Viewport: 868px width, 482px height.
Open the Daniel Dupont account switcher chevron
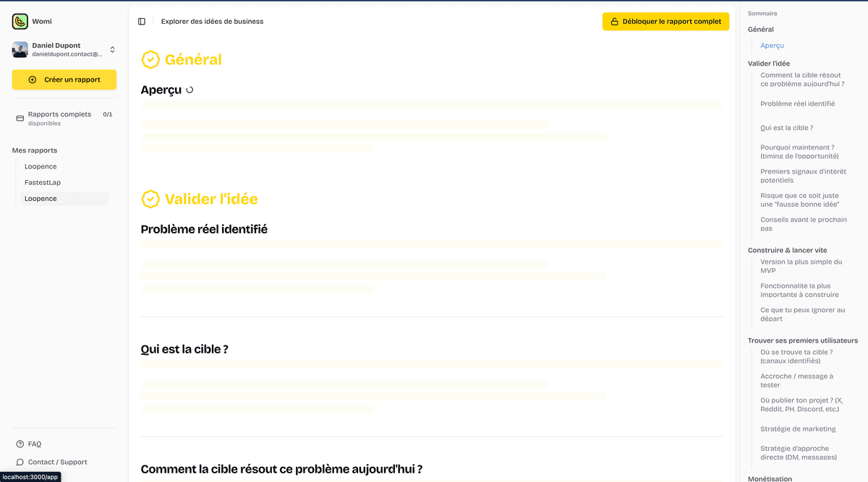111,48
